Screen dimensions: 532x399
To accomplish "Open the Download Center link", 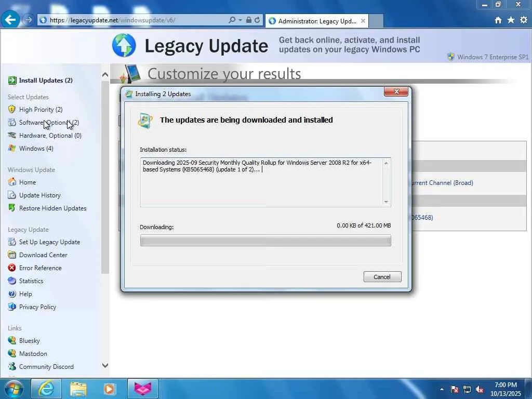I will 43,255.
